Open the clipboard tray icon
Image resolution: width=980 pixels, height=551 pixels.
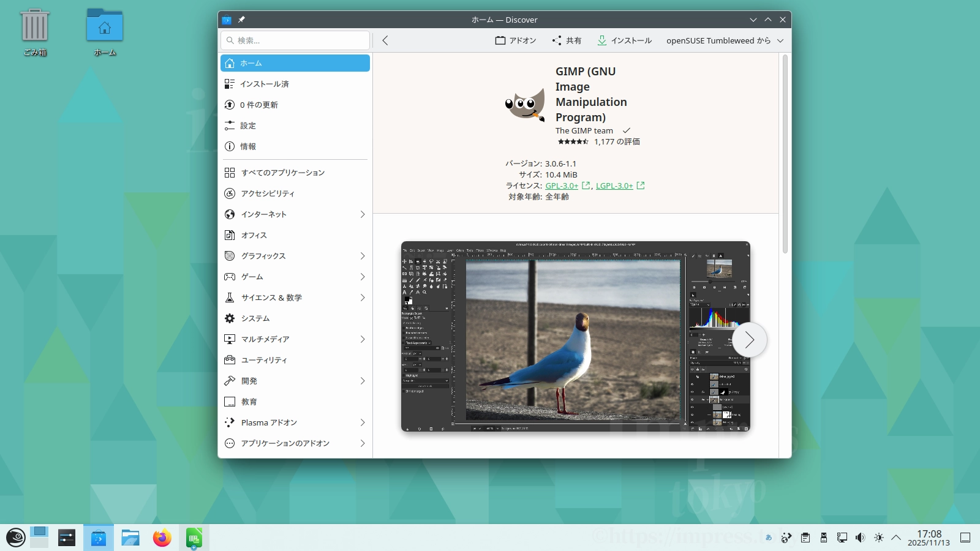pos(805,538)
